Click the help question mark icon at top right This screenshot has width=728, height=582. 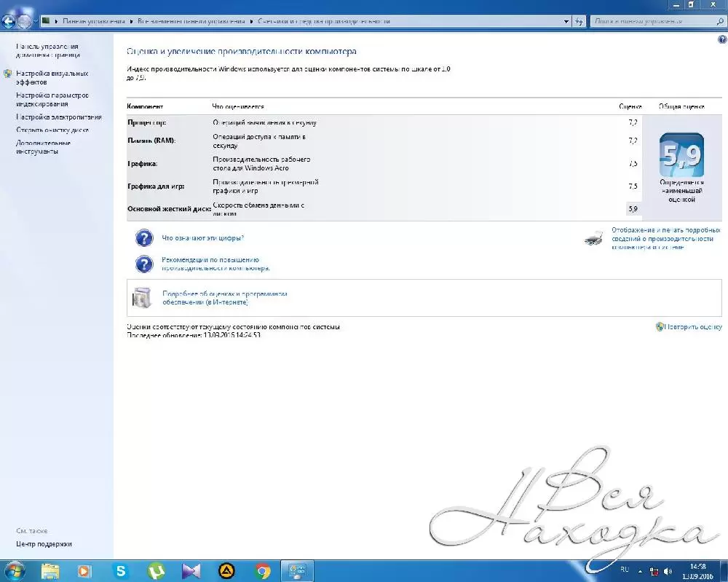click(x=721, y=39)
